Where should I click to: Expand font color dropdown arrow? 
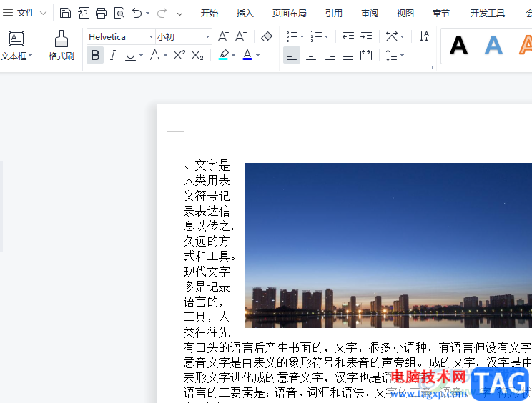pos(258,55)
